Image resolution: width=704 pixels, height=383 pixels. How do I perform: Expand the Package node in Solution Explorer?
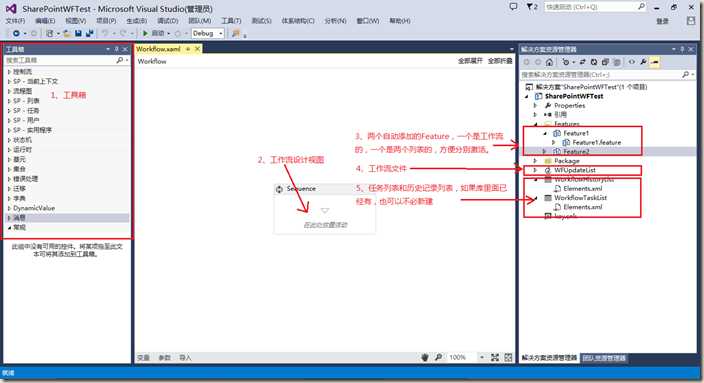tap(535, 160)
